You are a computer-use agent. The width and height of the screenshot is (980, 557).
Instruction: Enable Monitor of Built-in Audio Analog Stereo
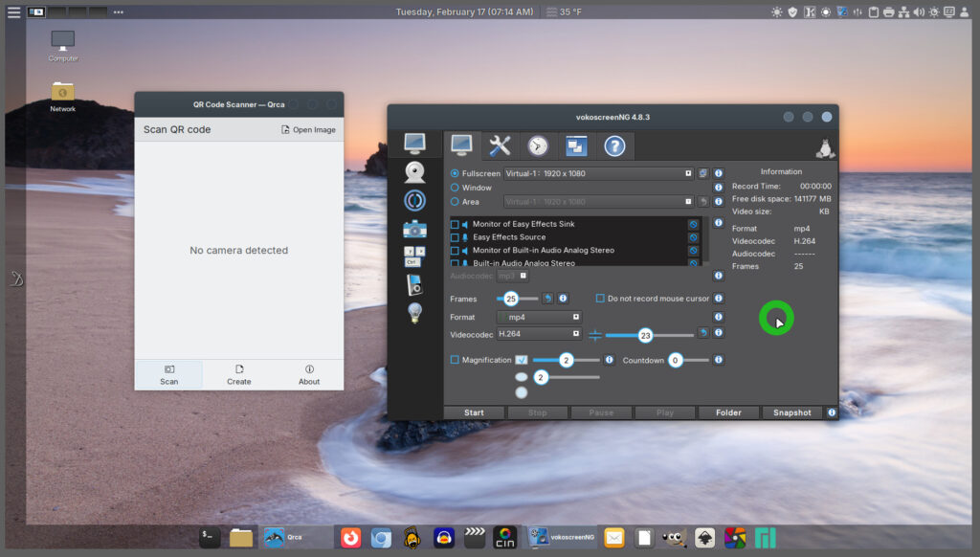pyautogui.click(x=455, y=250)
